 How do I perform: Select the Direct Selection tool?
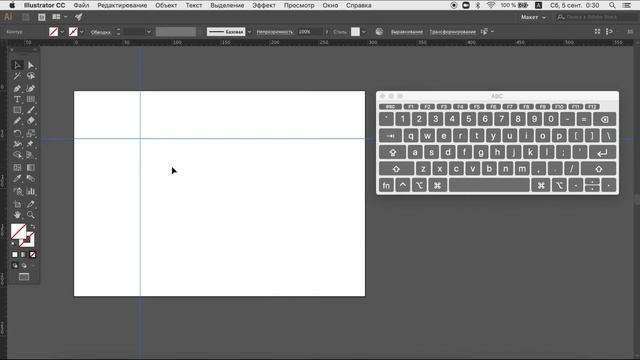pos(31,65)
